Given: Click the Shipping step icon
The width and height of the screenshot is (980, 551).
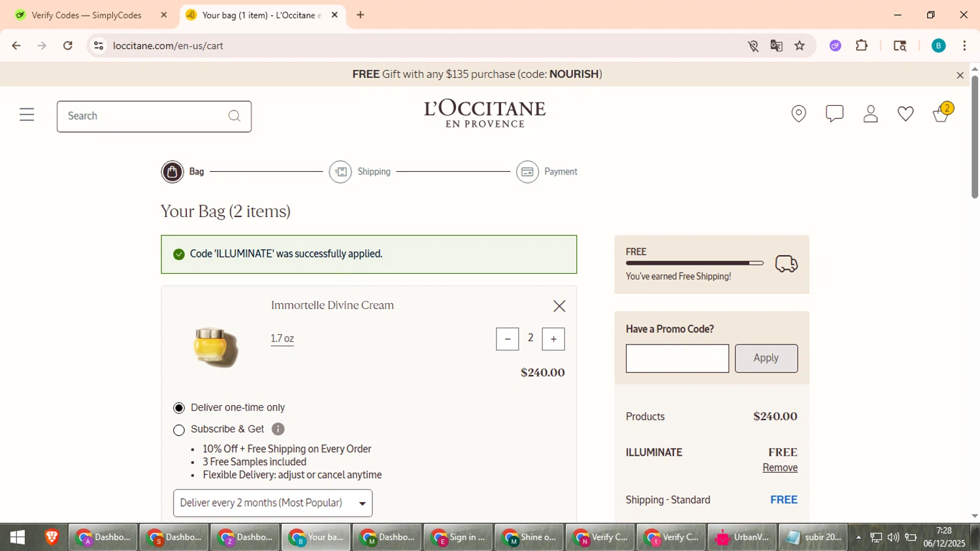Looking at the screenshot, I should coord(340,172).
